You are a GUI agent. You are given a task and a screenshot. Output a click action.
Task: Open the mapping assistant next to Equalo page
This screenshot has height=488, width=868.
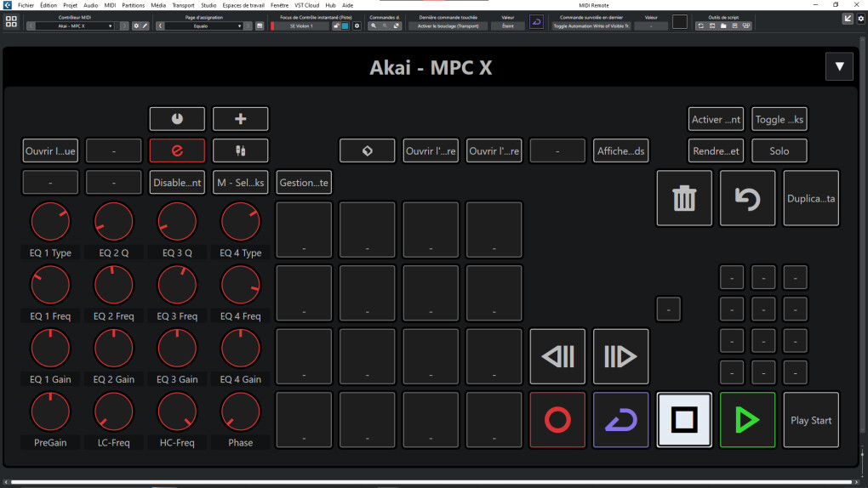pos(259,26)
